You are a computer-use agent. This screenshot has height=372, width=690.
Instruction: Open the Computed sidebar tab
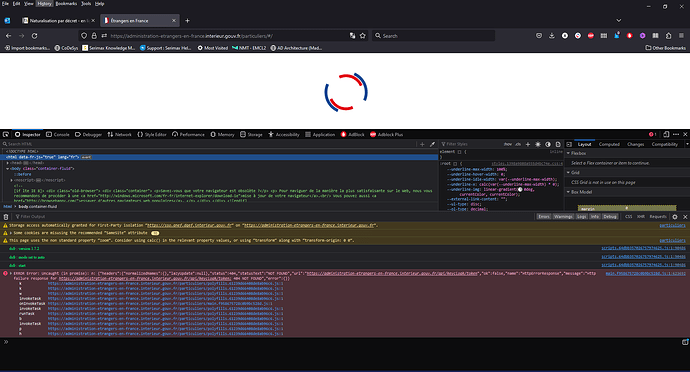coord(609,144)
